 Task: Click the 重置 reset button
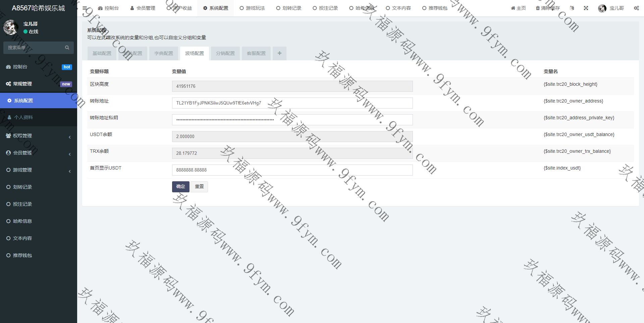[199, 187]
